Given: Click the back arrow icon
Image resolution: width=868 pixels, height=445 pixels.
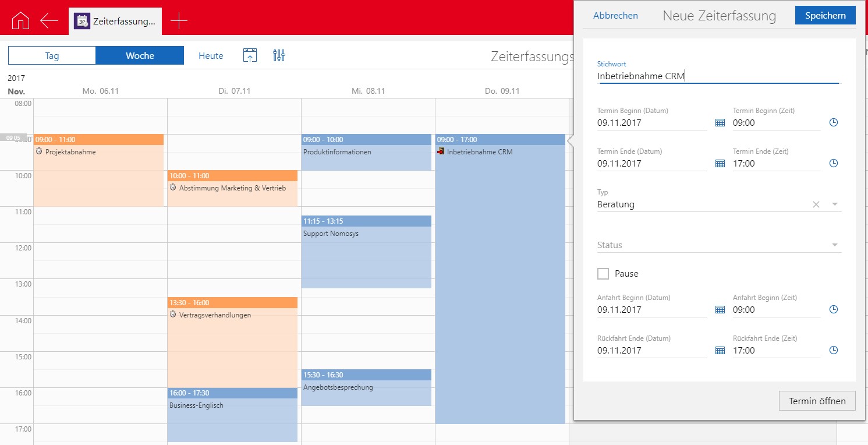Looking at the screenshot, I should tap(49, 21).
